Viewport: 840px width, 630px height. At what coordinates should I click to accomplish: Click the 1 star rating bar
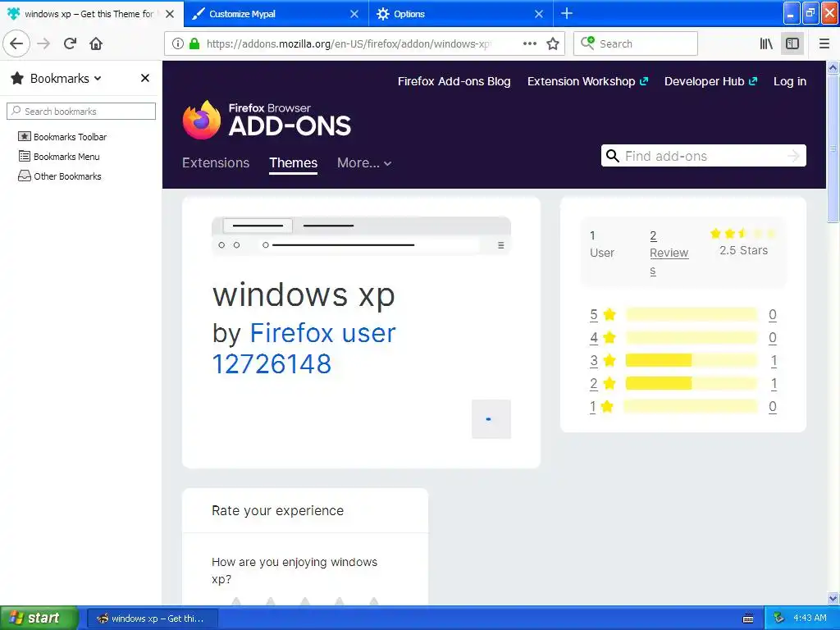pos(691,407)
